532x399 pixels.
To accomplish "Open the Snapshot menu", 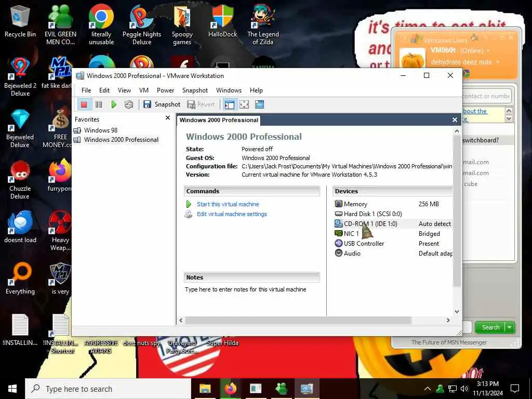I will point(195,90).
